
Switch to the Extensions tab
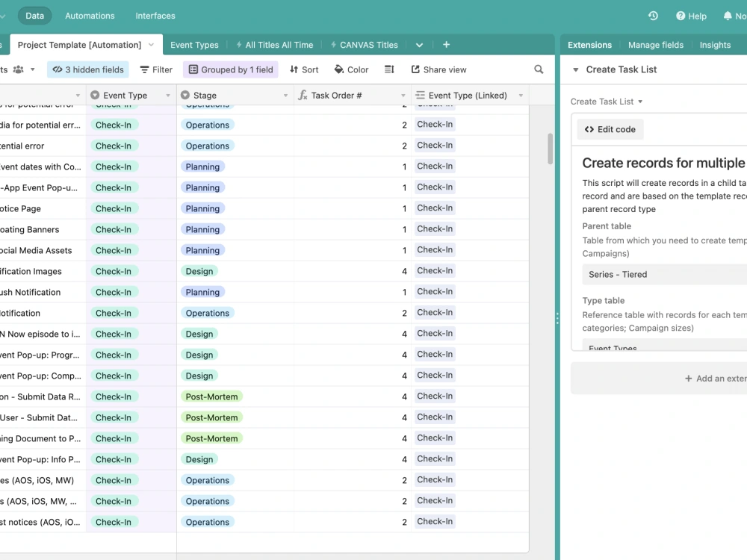pos(589,45)
